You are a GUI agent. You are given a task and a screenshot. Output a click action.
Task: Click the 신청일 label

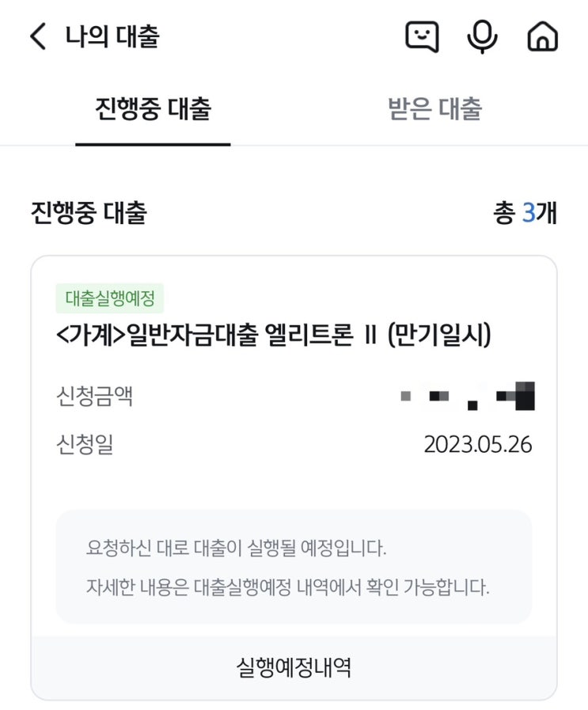pos(85,445)
